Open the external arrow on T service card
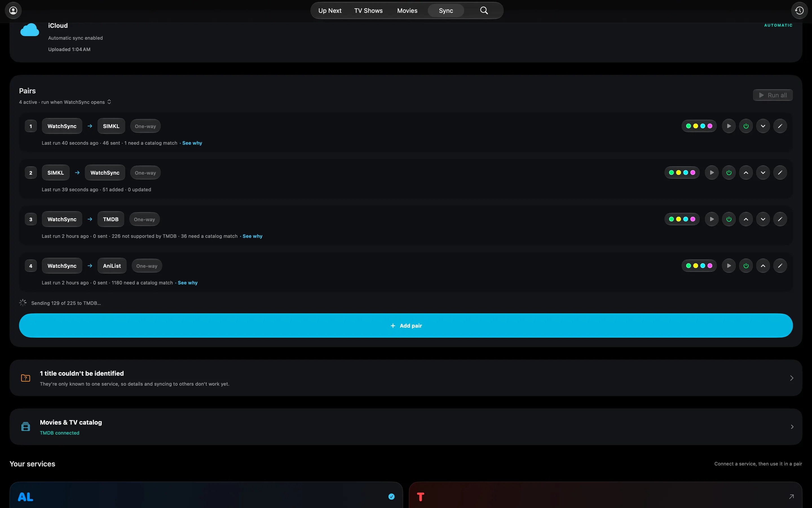The height and width of the screenshot is (508, 812). point(791,497)
